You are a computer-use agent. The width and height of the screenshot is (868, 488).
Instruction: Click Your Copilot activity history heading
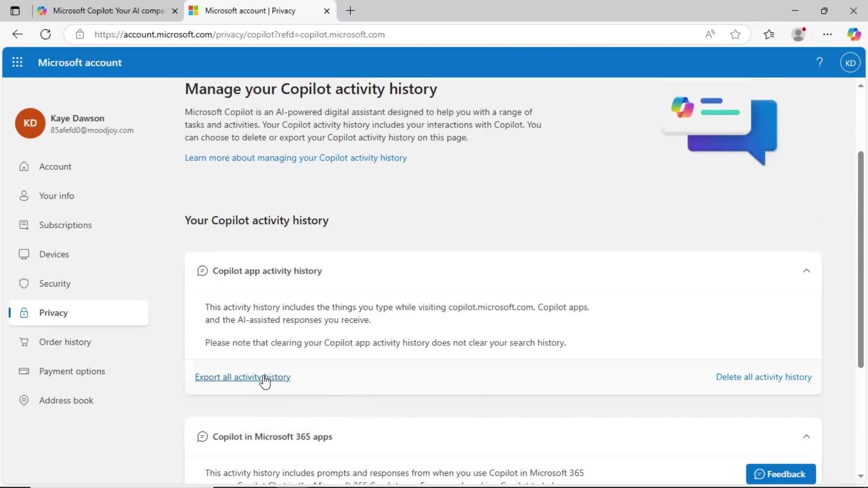256,221
